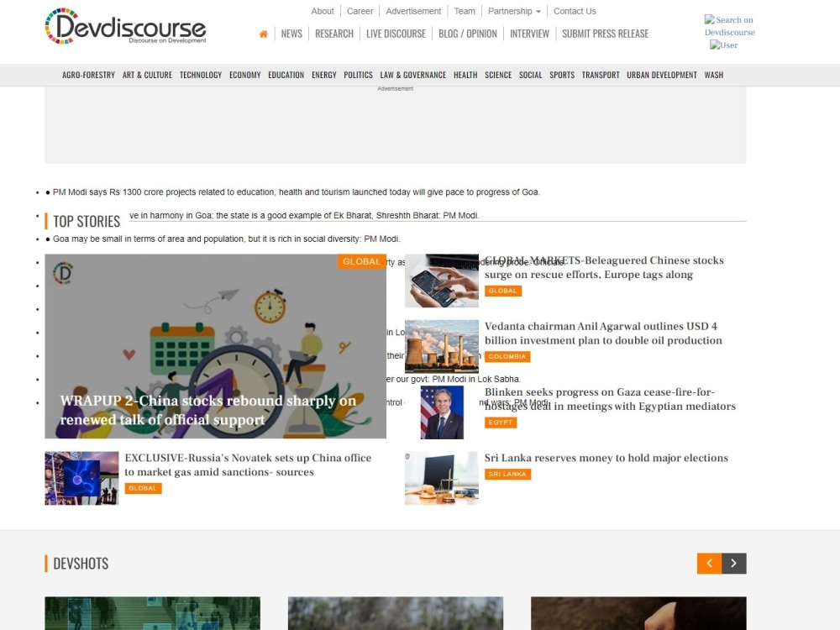Viewport: 840px width, 630px height.
Task: Visit the Team page
Action: click(465, 11)
